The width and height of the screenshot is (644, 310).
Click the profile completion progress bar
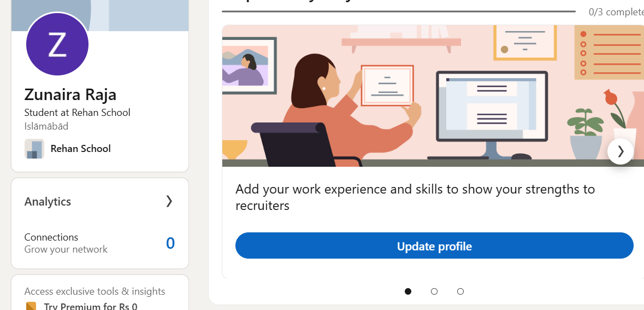398,11
